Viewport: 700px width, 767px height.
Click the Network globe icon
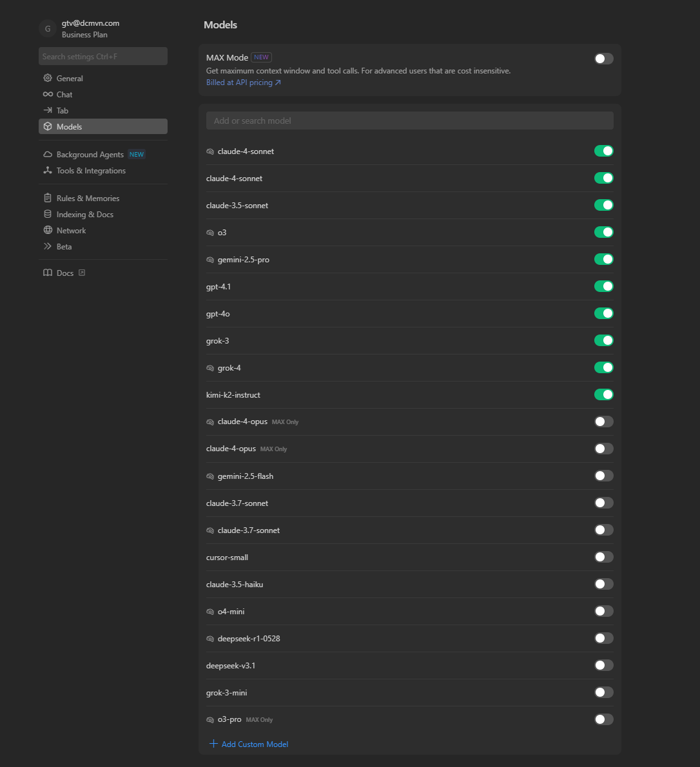[x=48, y=230]
